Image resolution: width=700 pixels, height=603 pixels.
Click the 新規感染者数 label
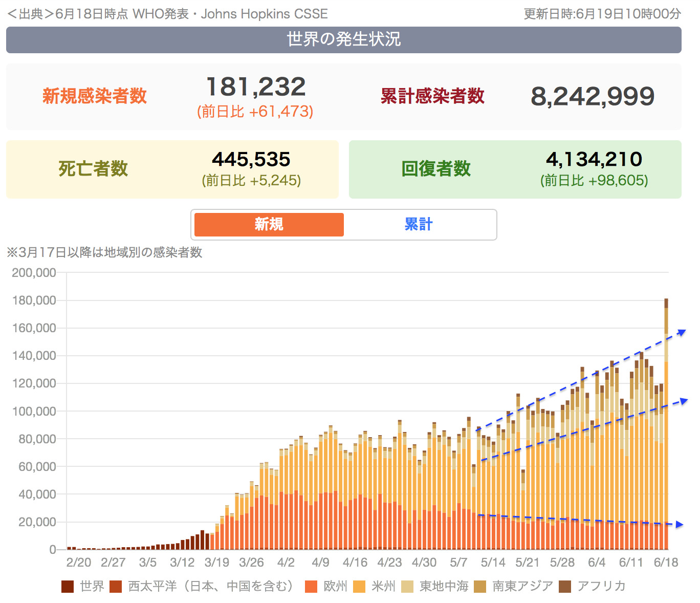tap(95, 96)
